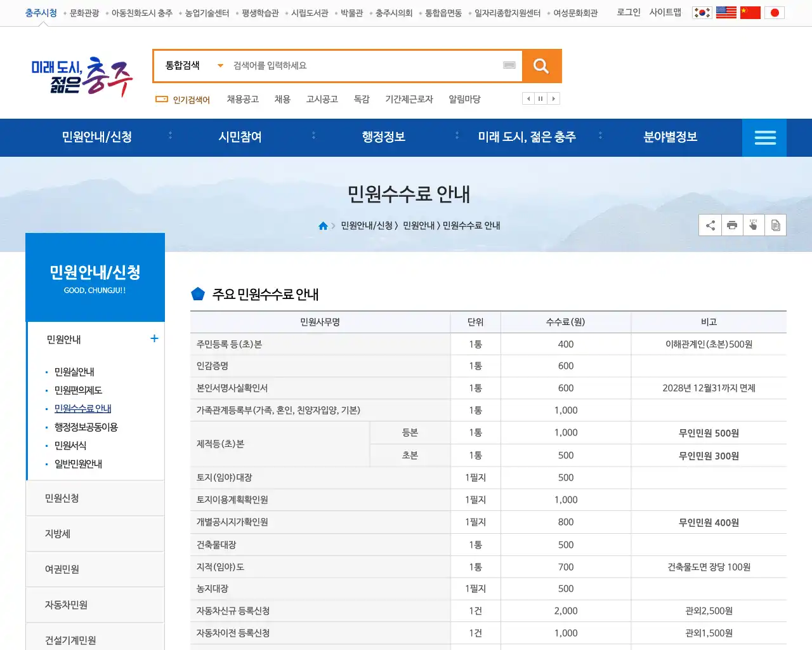Screen dimensions: 812x650
Task: Select 민원수수료 안내 in sidebar
Action: [x=83, y=409]
